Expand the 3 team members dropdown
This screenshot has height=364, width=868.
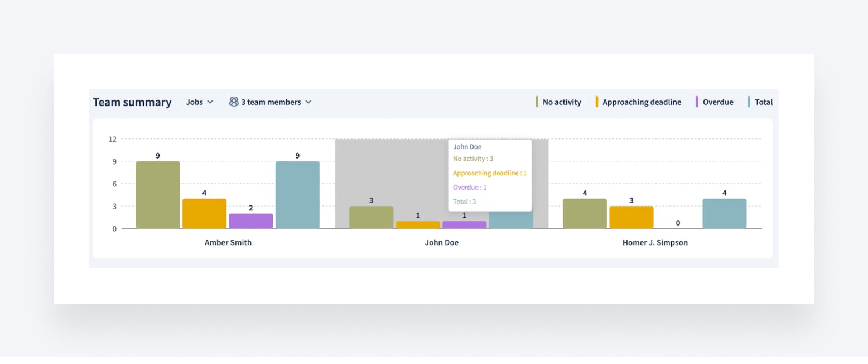click(271, 102)
